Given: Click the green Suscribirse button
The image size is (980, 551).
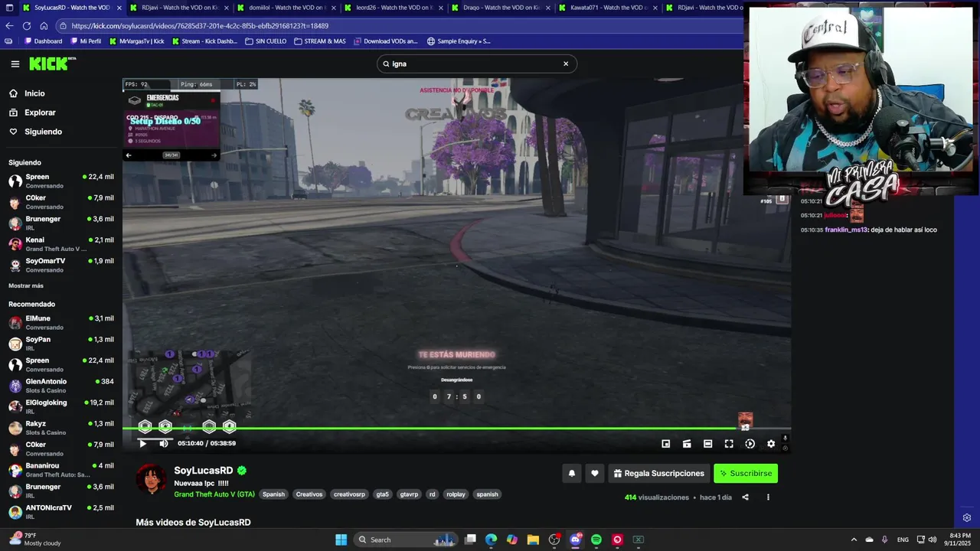Looking at the screenshot, I should click(x=746, y=474).
